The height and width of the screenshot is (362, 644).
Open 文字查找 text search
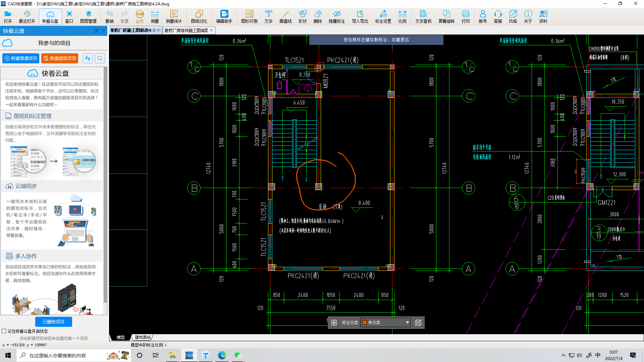tap(423, 16)
